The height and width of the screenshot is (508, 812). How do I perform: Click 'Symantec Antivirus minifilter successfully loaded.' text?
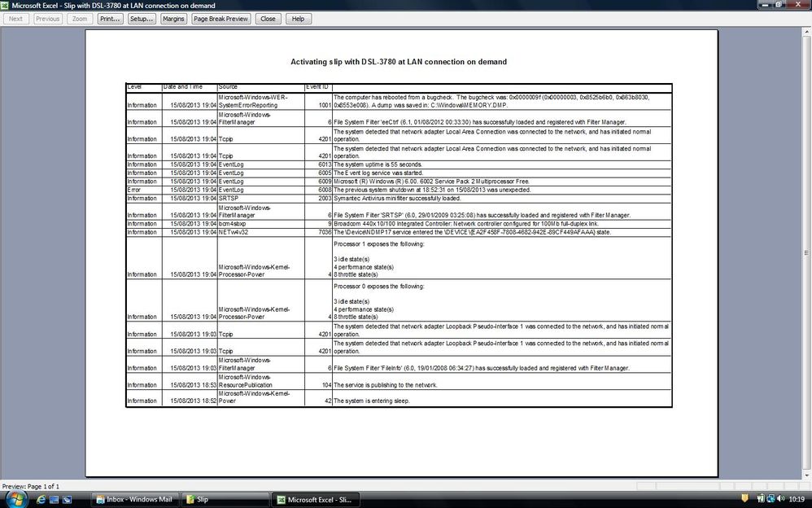click(x=397, y=199)
